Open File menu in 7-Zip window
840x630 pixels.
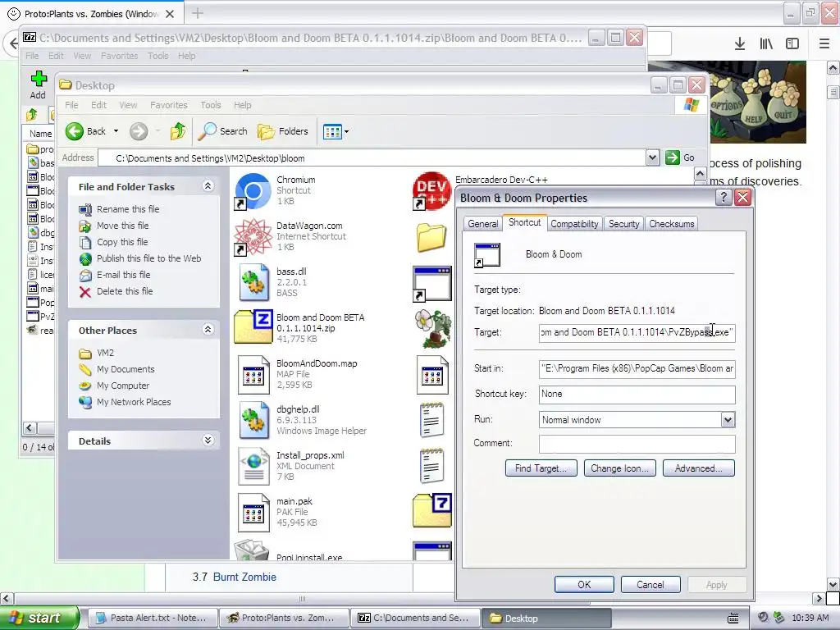click(x=32, y=56)
